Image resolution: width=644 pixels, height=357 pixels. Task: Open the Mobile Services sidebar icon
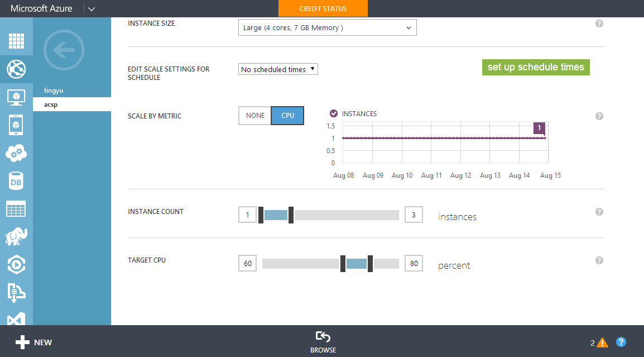pos(16,125)
